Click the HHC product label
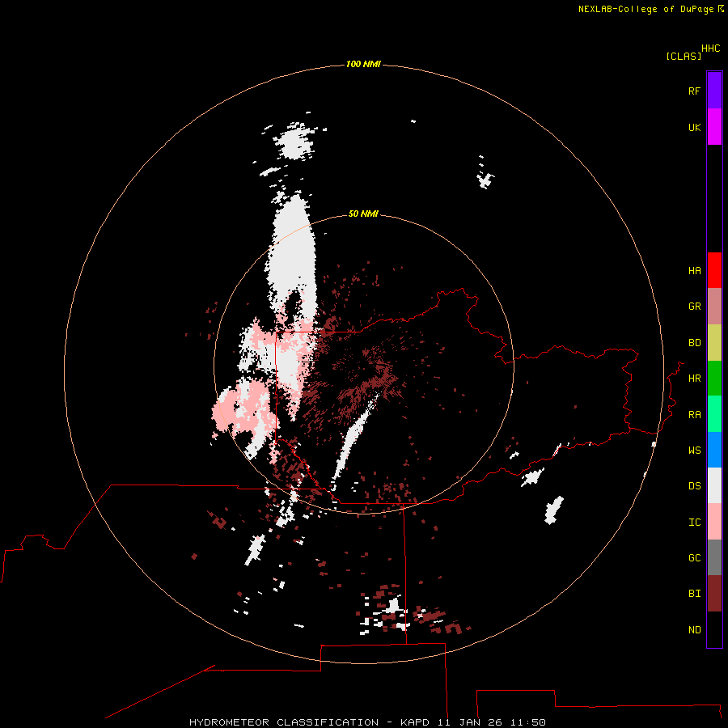 (711, 49)
